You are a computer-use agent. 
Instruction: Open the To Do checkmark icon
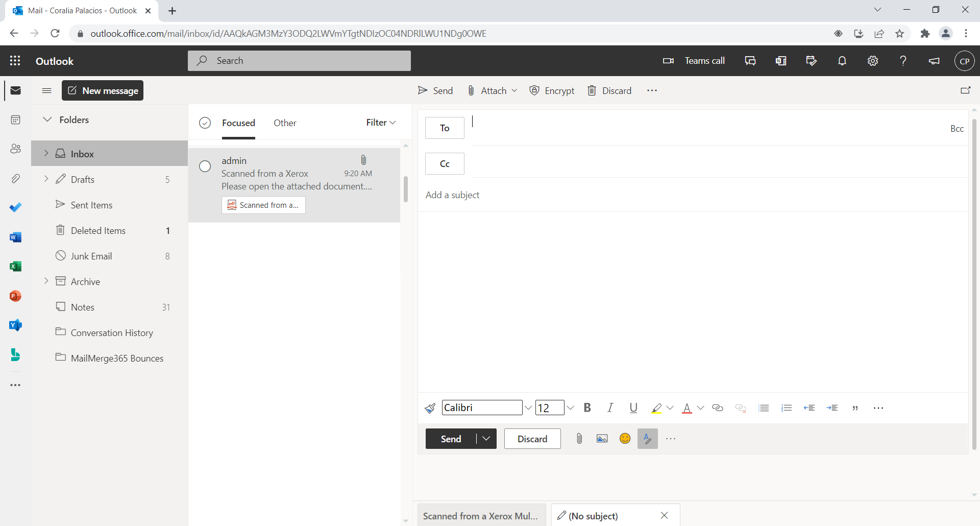15,207
